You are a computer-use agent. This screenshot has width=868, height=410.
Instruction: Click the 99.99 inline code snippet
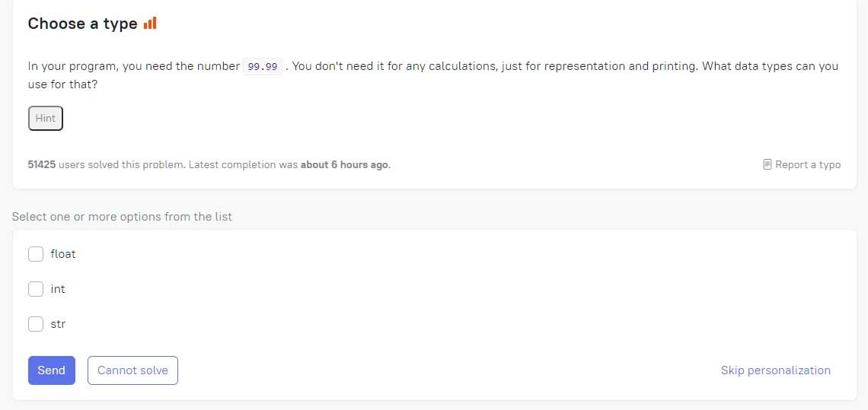263,66
